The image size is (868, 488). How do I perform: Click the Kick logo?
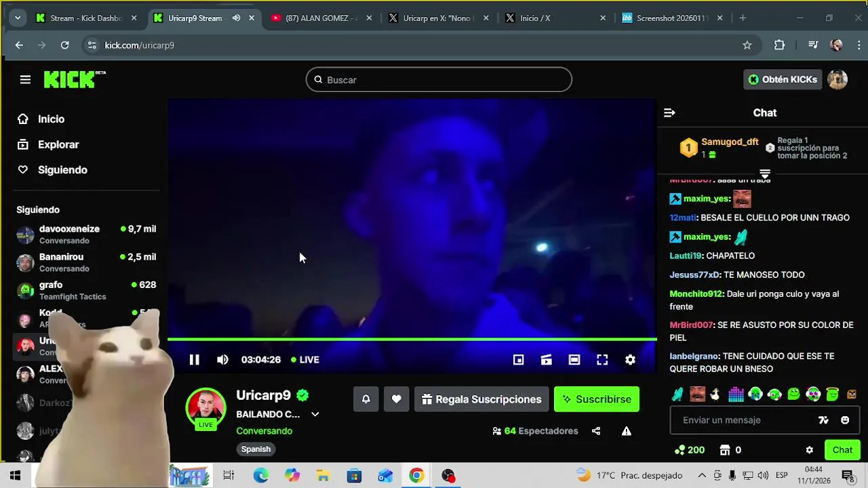[75, 79]
